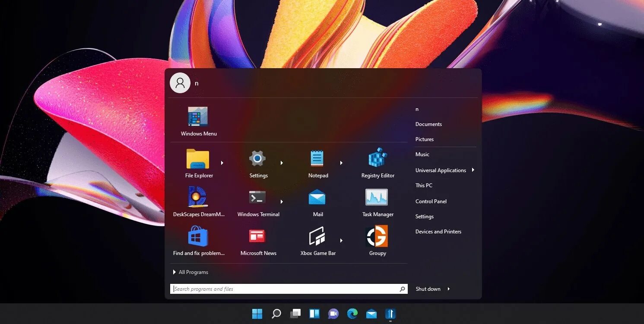Screen dimensions: 644x324
Task: Launch File Explorer from pinned apps
Action: pos(198,164)
